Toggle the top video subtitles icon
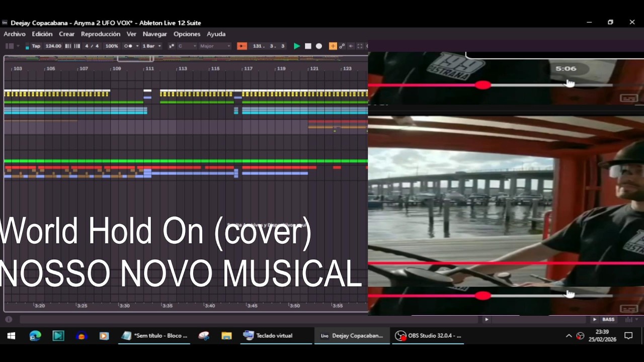Image resolution: width=644 pixels, height=362 pixels. coord(629,98)
